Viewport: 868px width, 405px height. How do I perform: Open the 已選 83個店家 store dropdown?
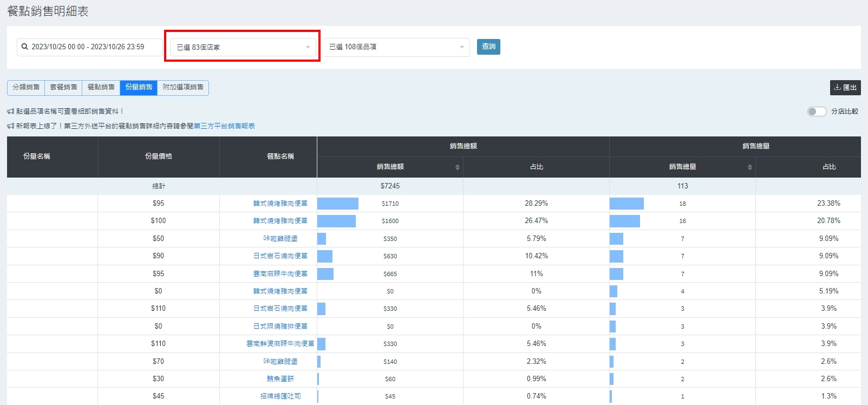243,47
